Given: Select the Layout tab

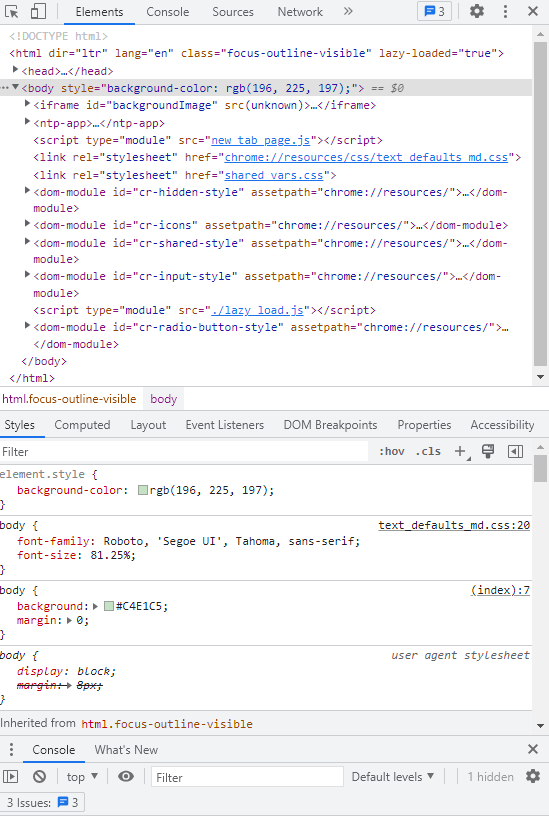Looking at the screenshot, I should tap(148, 425).
